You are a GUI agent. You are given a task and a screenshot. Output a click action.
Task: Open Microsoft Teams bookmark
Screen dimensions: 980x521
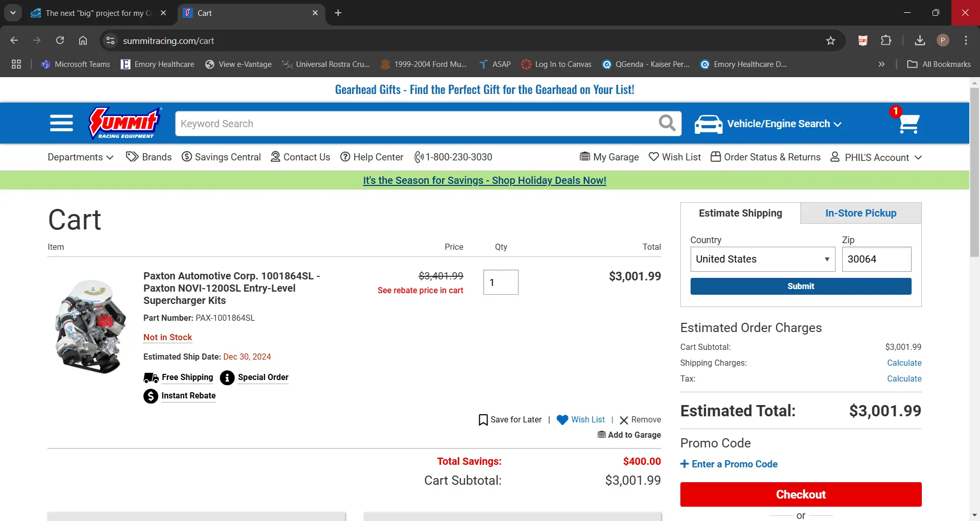click(x=76, y=64)
